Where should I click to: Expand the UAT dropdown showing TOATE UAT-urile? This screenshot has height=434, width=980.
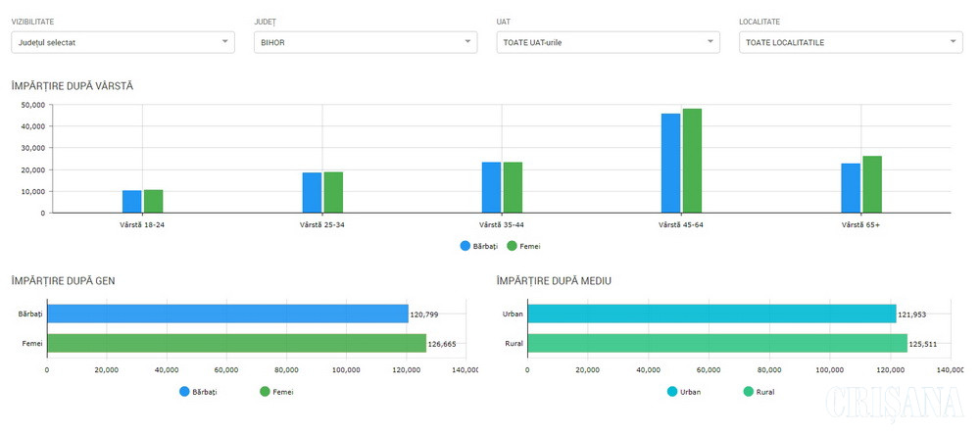(x=608, y=42)
